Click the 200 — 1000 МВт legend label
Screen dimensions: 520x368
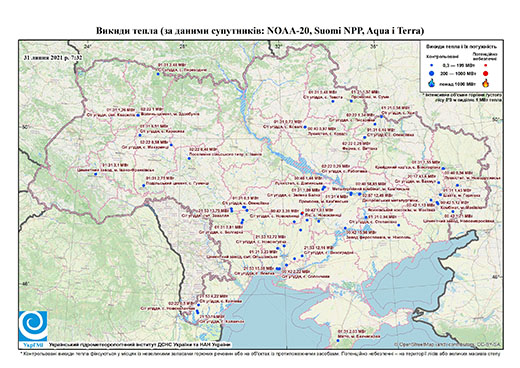(459, 73)
